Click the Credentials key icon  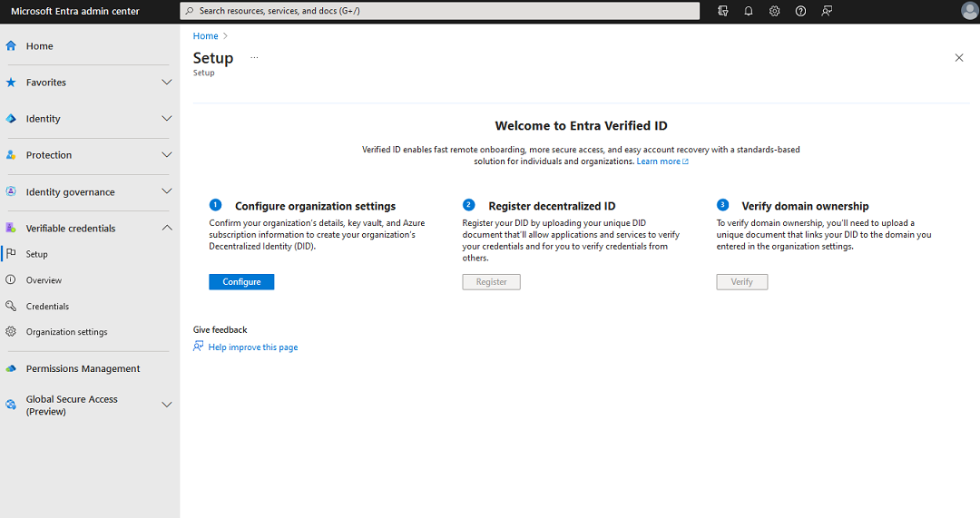11,306
